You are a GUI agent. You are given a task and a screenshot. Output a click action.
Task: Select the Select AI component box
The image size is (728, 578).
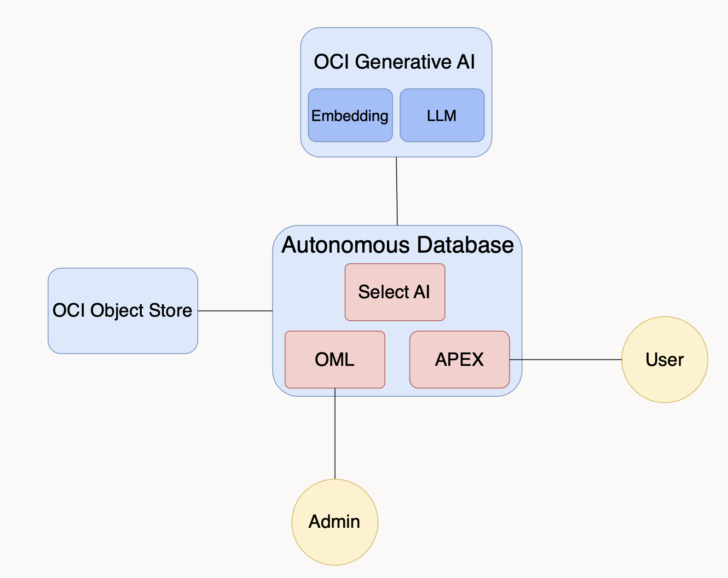point(394,292)
